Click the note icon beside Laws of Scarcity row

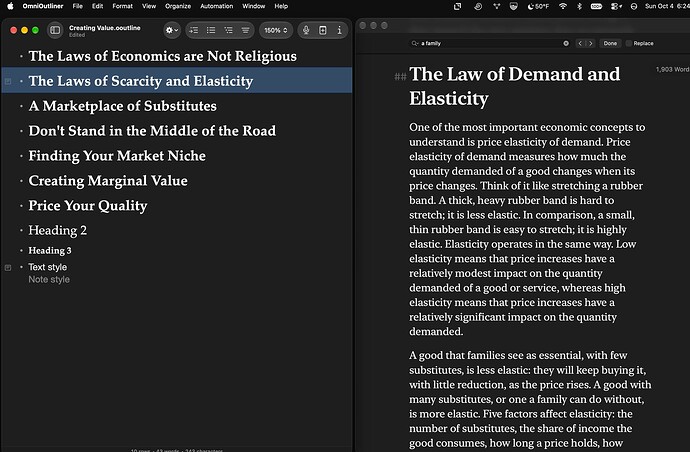click(8, 81)
